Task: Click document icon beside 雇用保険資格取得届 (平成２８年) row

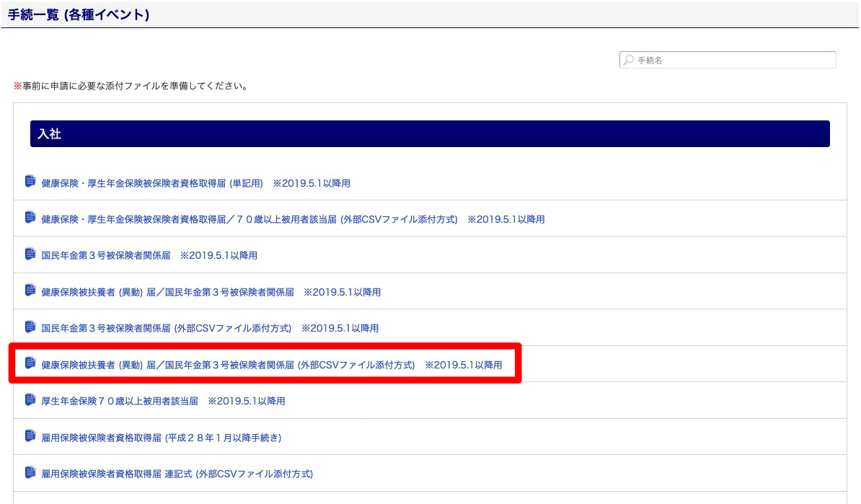Action: tap(30, 436)
